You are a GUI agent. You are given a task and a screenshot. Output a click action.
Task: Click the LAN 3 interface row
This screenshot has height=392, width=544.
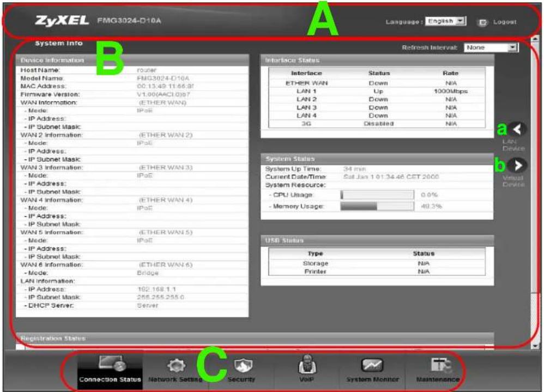tap(377, 107)
